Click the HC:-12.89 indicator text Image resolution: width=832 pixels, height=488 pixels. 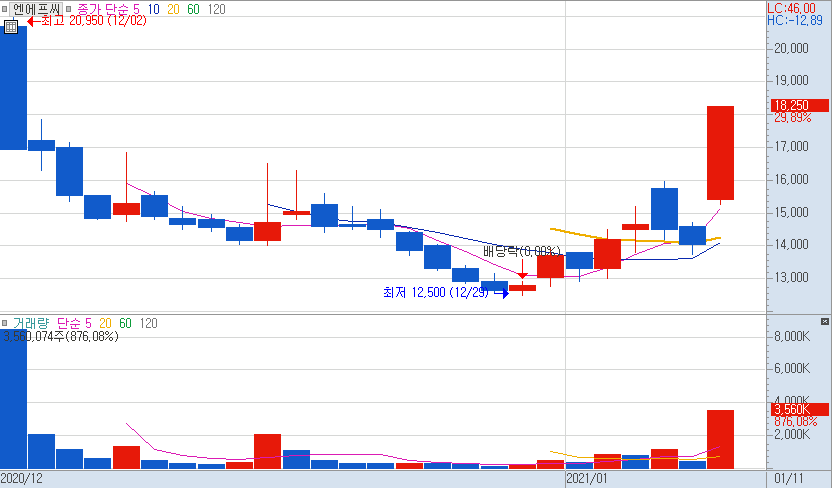[795, 20]
